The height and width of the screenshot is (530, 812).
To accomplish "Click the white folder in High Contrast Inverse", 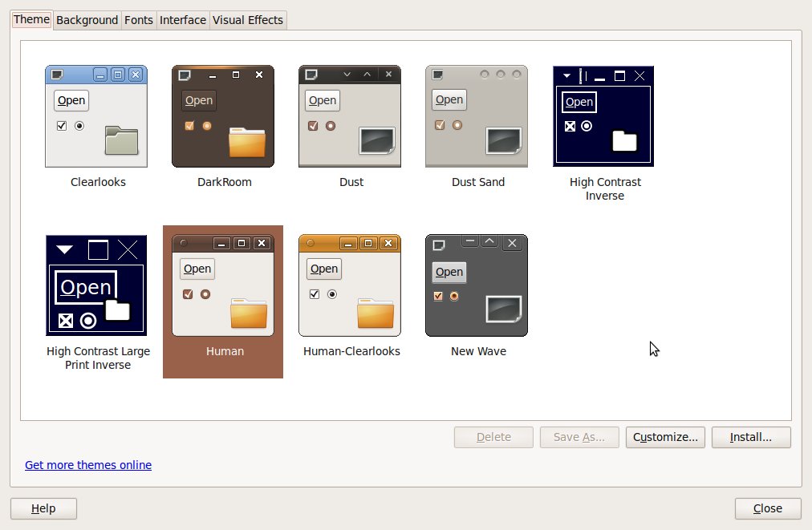I will (x=624, y=141).
